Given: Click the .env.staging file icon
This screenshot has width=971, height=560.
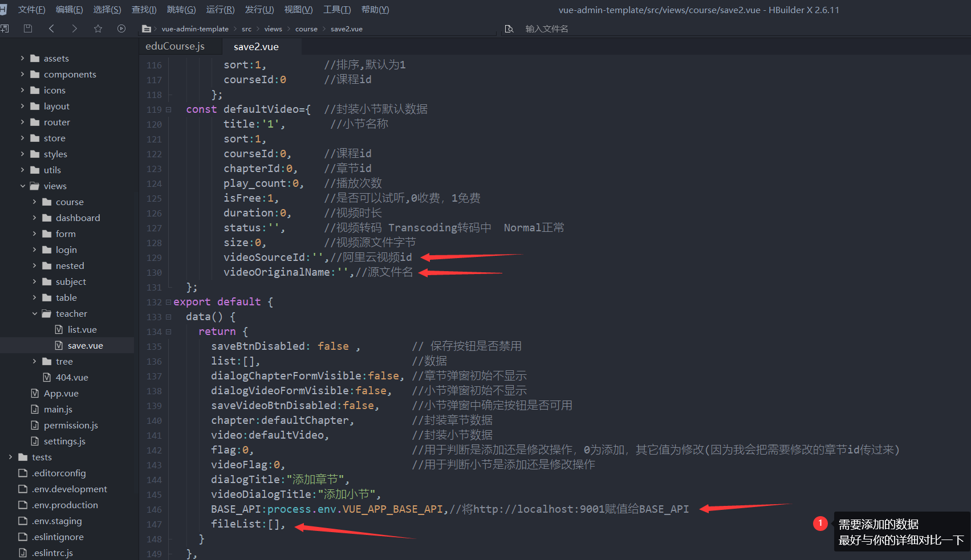Looking at the screenshot, I should [x=23, y=521].
